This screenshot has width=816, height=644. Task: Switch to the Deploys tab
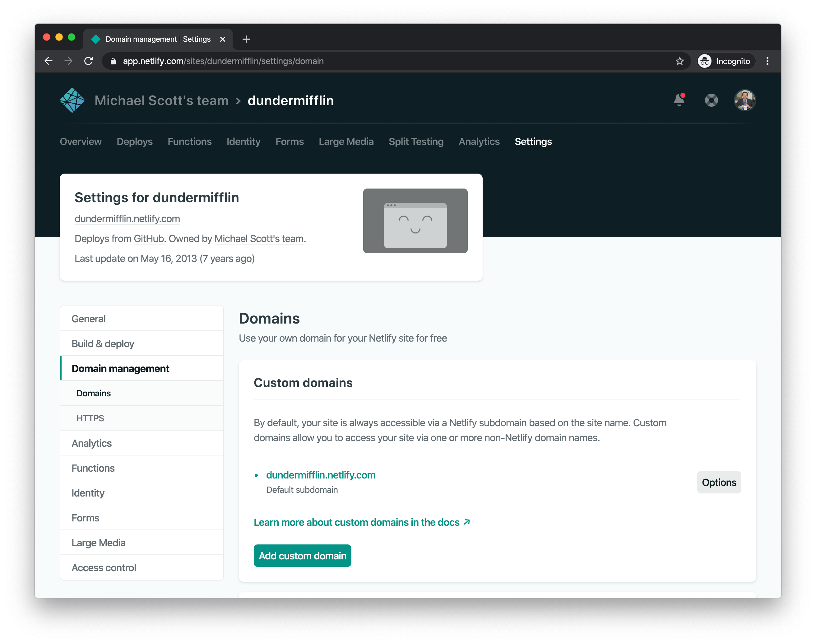[x=135, y=142]
